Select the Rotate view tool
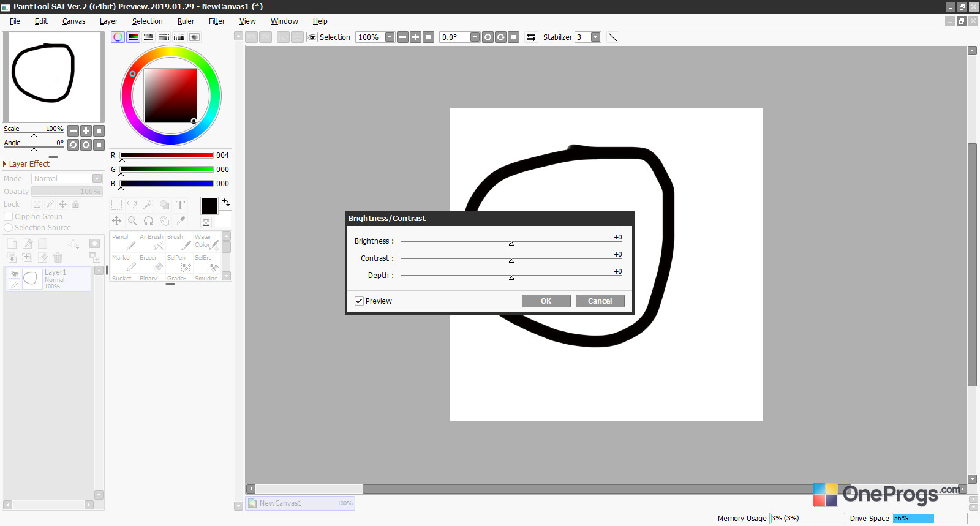Viewport: 980px width, 526px height. (148, 221)
